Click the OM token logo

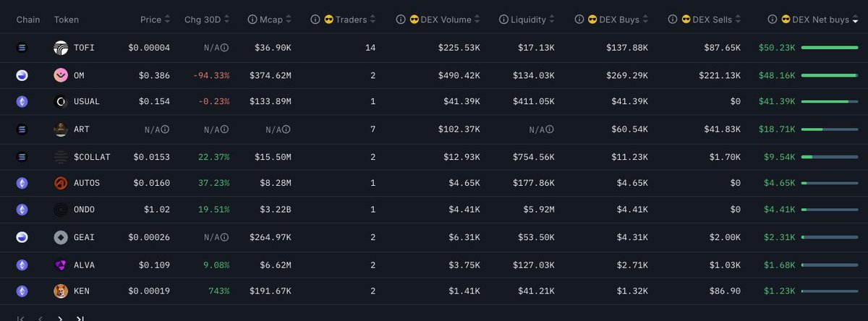61,75
